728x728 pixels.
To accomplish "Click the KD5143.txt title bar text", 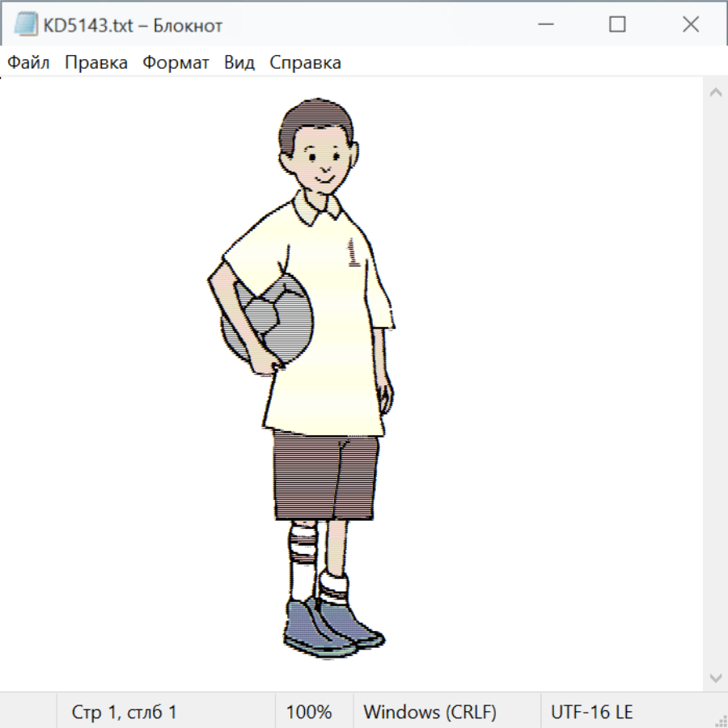I will 133,25.
